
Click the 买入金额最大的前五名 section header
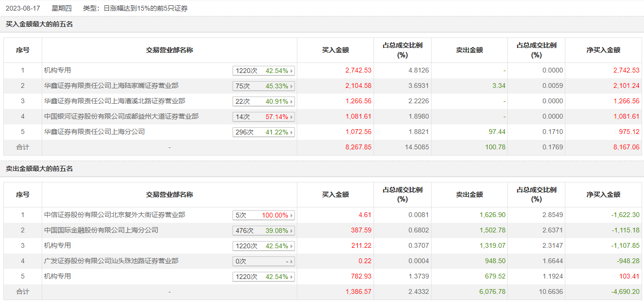click(x=39, y=24)
